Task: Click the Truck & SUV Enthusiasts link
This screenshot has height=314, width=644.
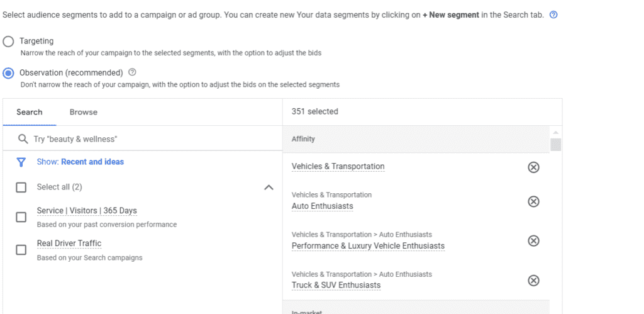Action: point(336,285)
